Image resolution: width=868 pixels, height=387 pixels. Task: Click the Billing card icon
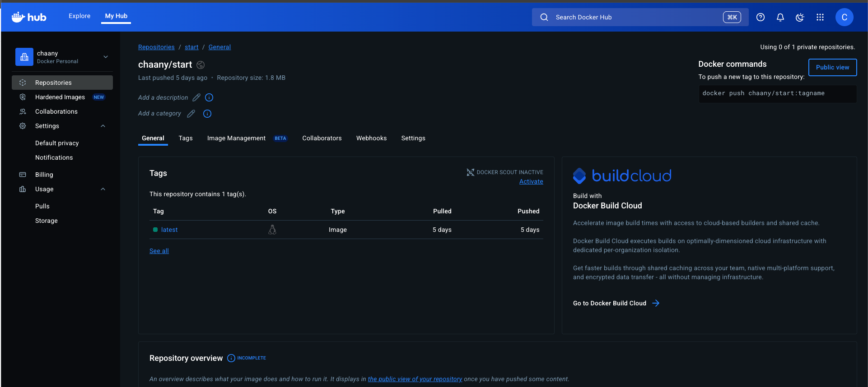(23, 175)
